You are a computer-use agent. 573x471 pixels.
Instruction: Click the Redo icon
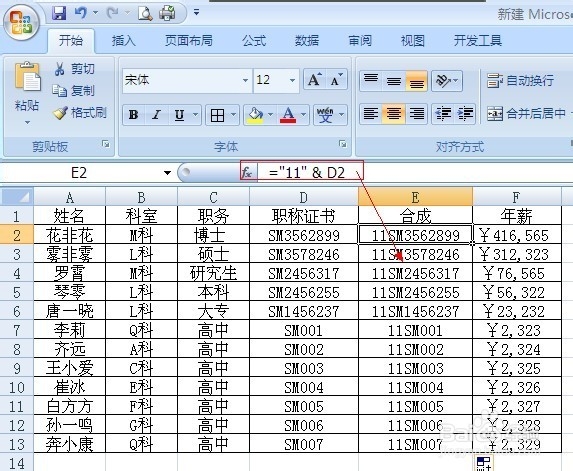tap(113, 14)
